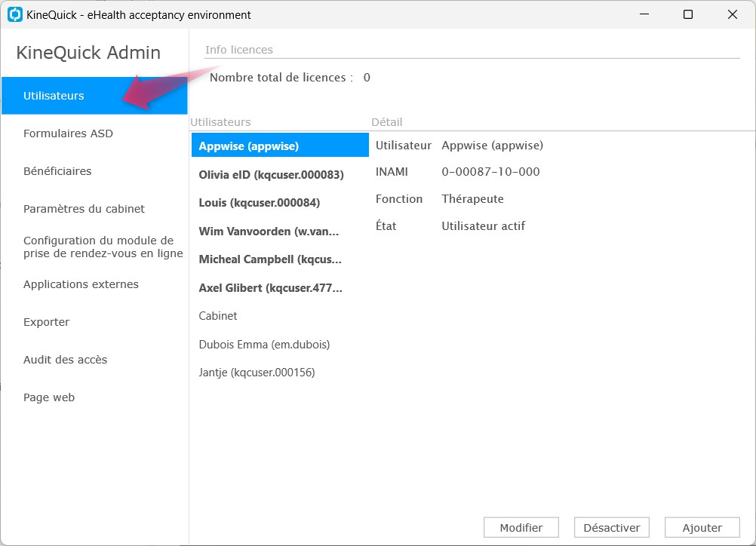The height and width of the screenshot is (546, 756).
Task: Click the Ajouter button
Action: click(x=702, y=528)
